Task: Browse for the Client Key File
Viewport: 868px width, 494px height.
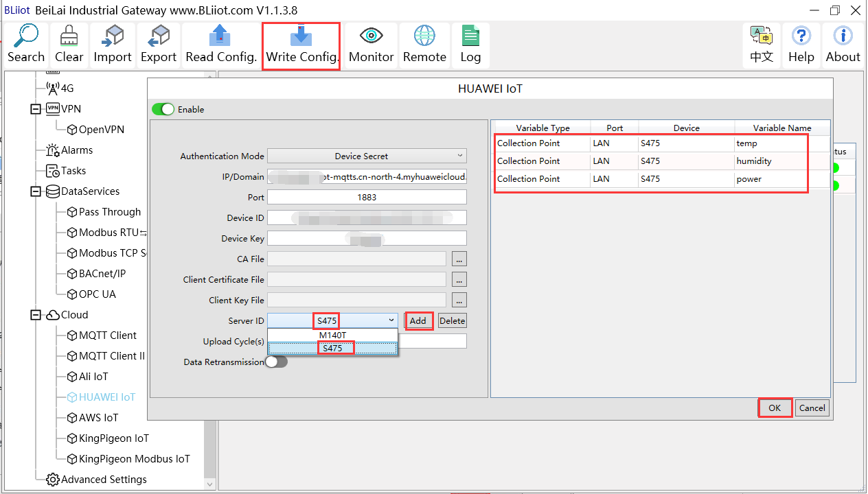Action: coord(459,300)
